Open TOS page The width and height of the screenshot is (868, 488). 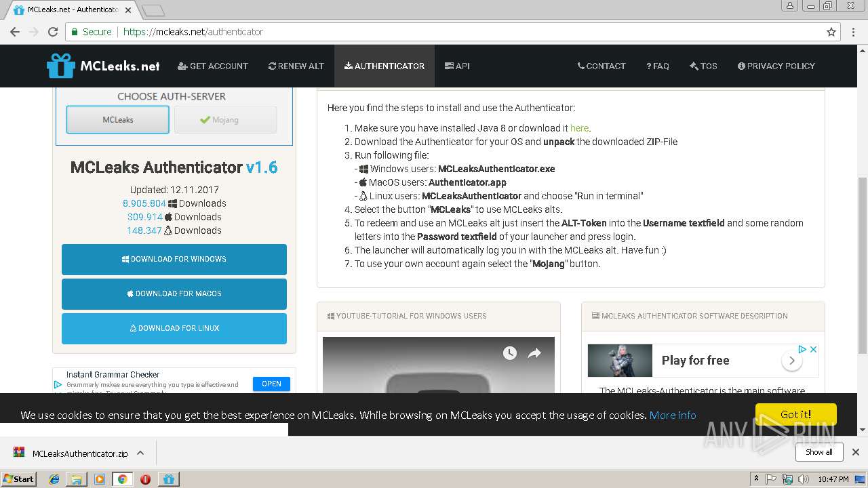[703, 66]
